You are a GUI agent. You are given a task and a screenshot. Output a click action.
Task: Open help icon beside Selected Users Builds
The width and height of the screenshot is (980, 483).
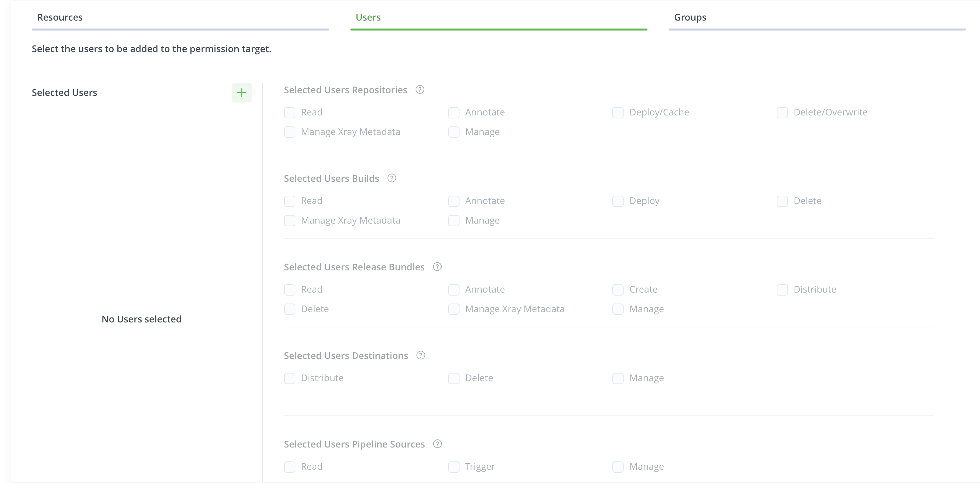(392, 178)
